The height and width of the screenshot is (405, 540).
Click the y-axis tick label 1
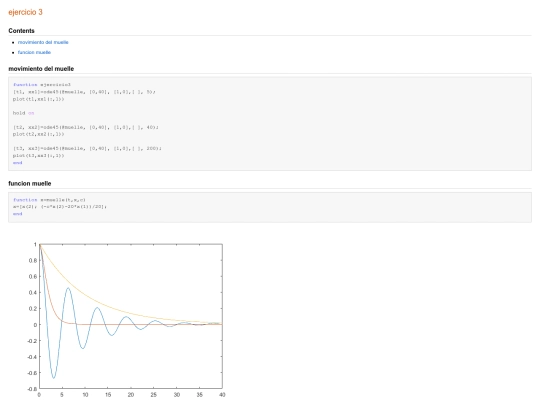[35, 245]
